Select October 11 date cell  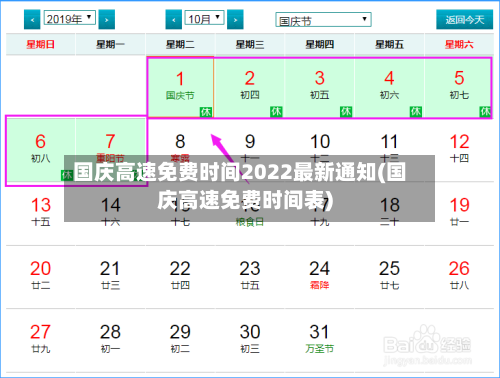click(389, 150)
